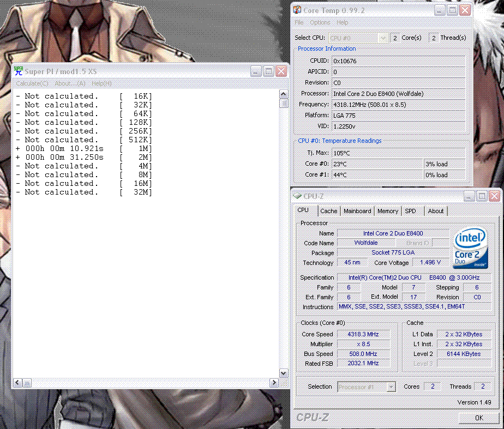The image size is (504, 429).
Task: Open the Options menu in Core Temp
Action: point(320,22)
